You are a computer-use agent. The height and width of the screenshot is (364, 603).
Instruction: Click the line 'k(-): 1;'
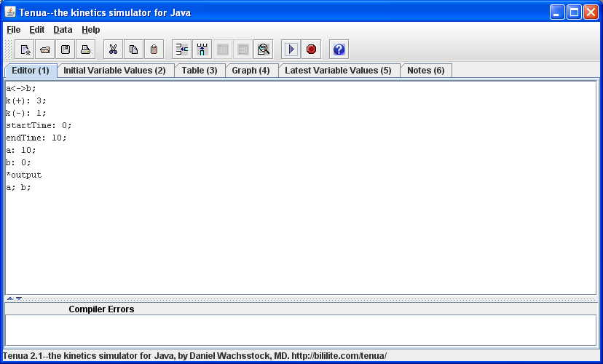(26, 113)
